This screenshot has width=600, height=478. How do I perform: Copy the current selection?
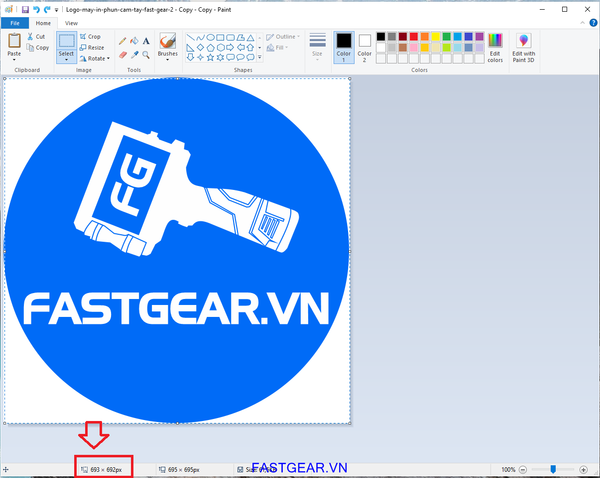[38, 47]
